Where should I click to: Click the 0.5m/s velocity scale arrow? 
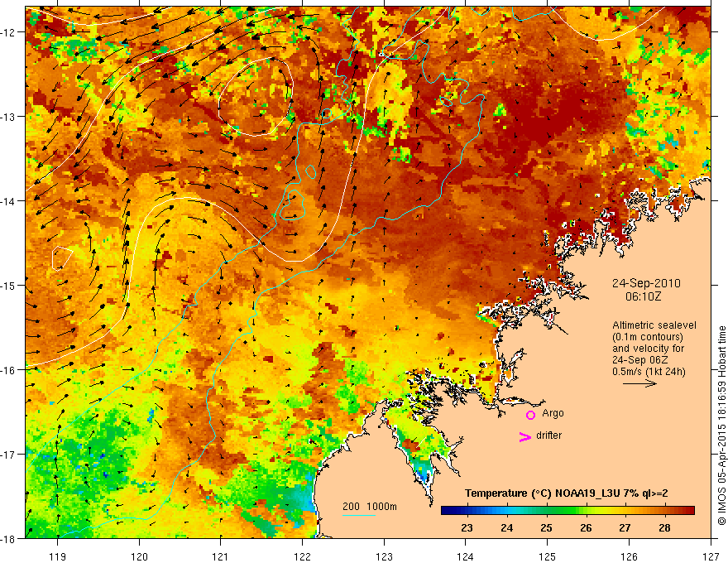tap(639, 383)
